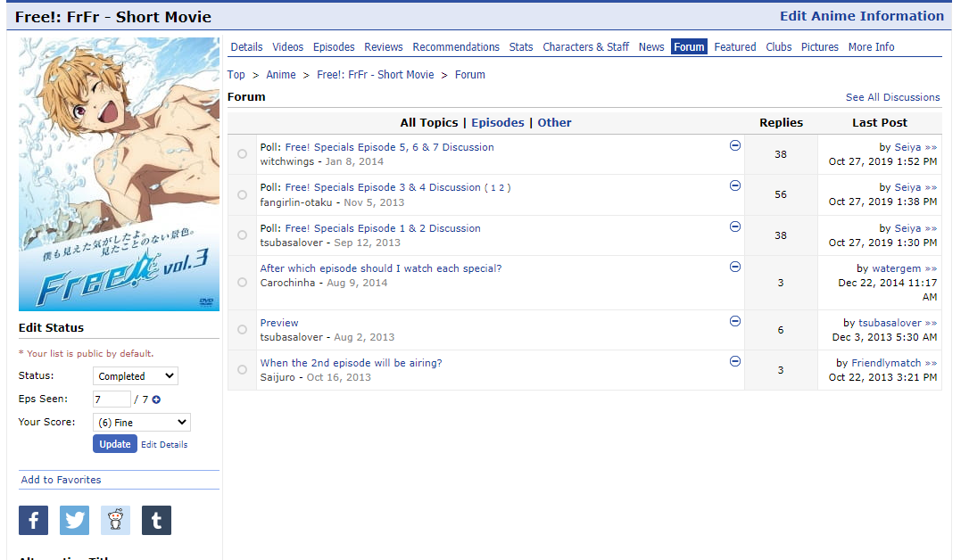Ignore topic icon for 'After which episode' thread

pyautogui.click(x=735, y=266)
